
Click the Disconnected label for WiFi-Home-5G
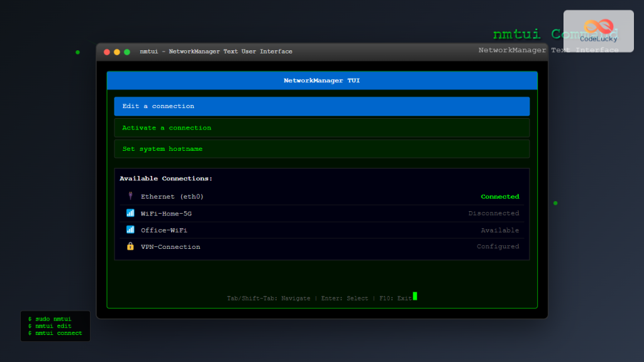495,213
